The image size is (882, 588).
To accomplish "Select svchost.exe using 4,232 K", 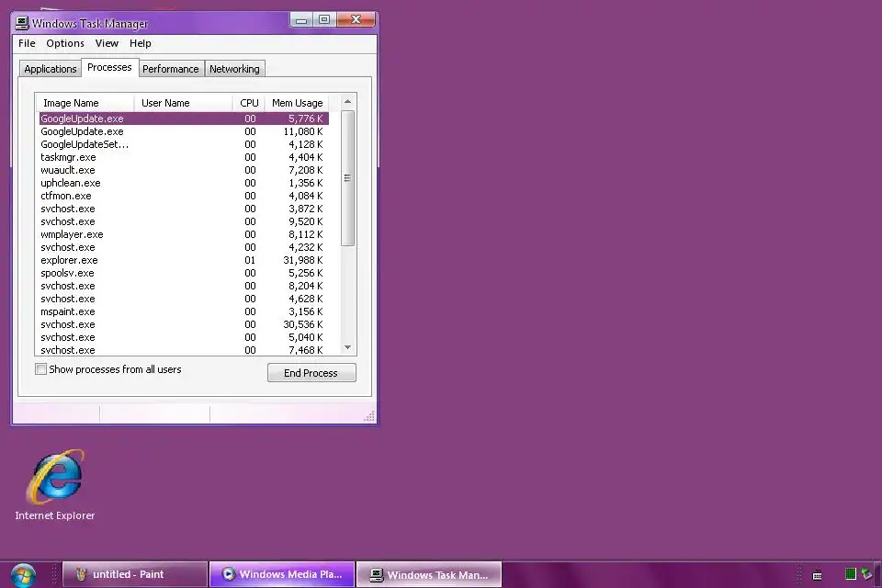I will (184, 247).
